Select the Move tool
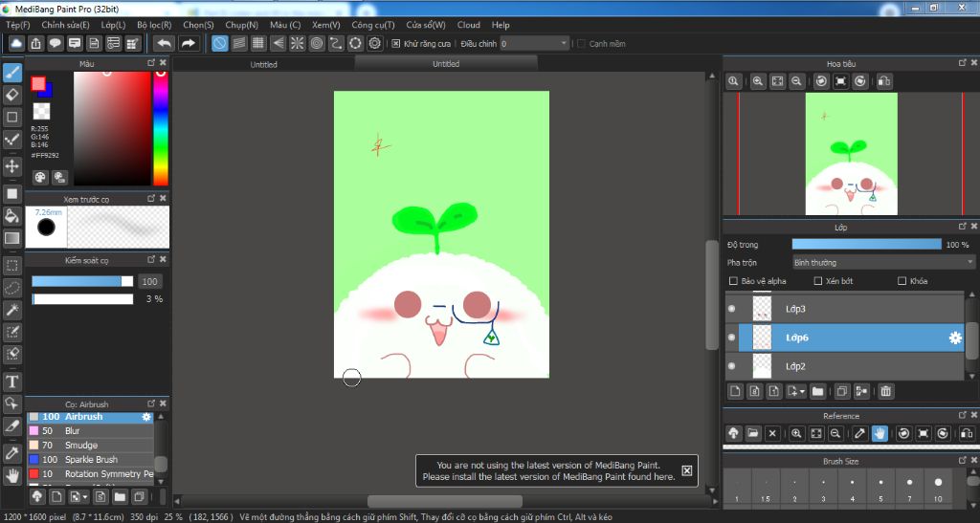The width and height of the screenshot is (980, 523). 11,166
